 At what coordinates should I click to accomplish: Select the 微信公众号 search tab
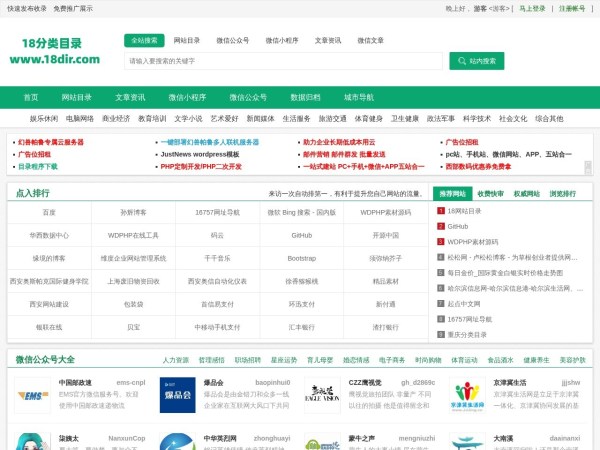click(233, 40)
